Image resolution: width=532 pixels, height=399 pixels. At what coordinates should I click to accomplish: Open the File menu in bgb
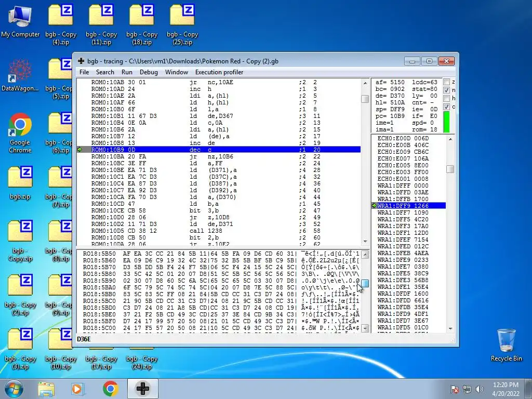(84, 72)
